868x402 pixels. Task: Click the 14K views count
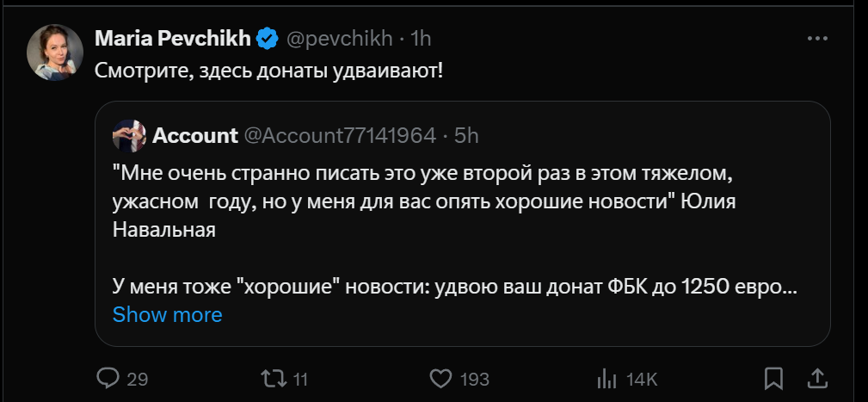pyautogui.click(x=642, y=379)
